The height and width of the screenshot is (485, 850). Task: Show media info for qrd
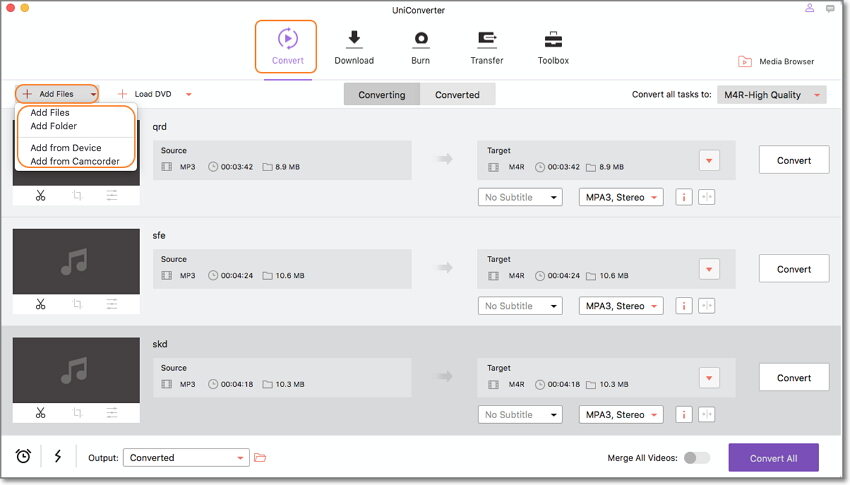(x=684, y=197)
